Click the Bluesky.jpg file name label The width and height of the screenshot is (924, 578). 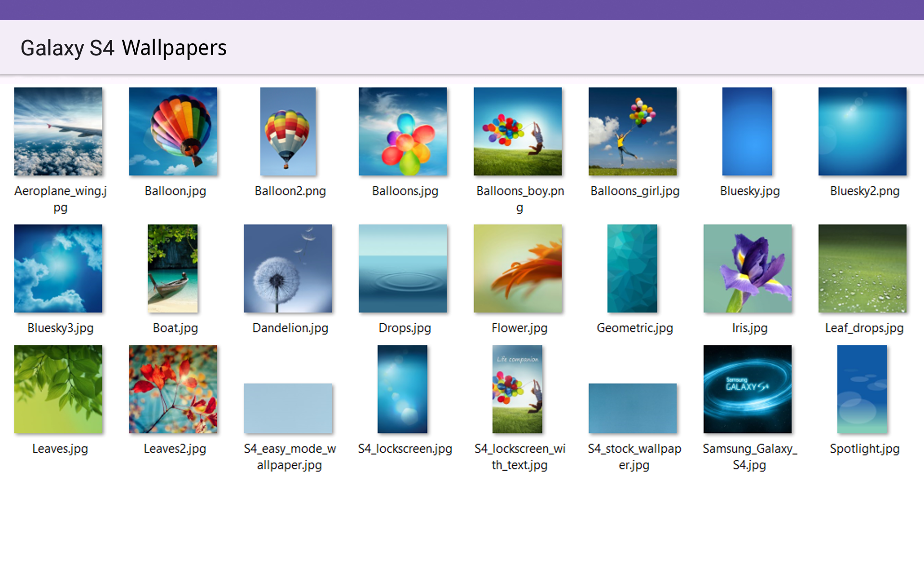coord(750,191)
